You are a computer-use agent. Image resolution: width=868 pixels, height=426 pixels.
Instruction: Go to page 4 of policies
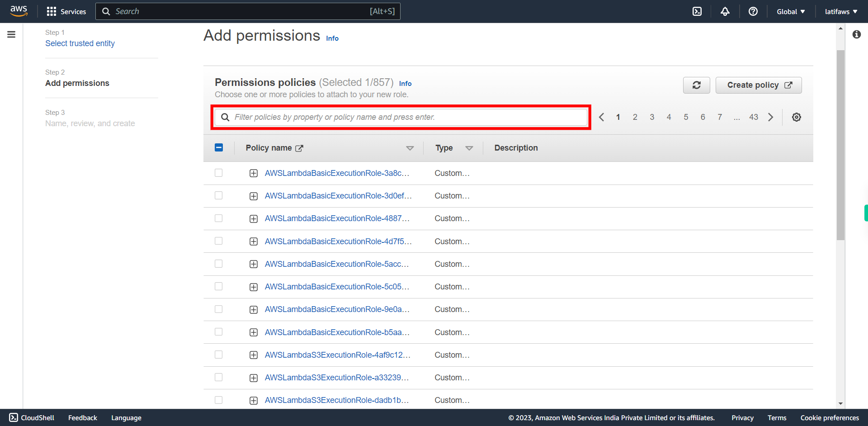tap(669, 117)
